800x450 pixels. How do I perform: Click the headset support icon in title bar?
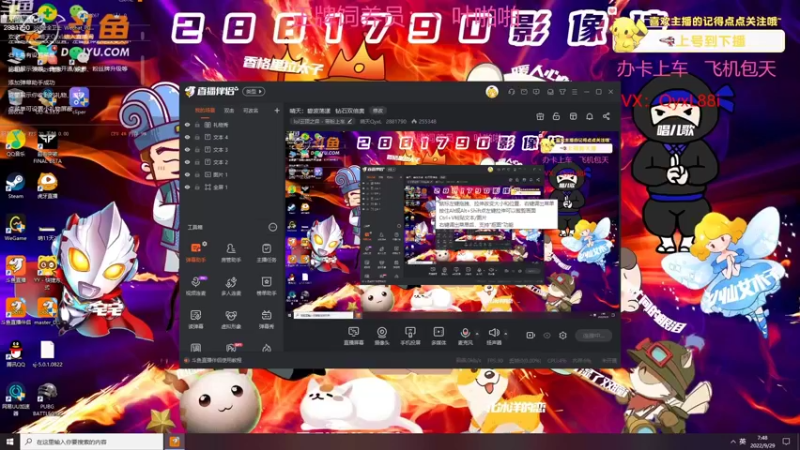click(511, 92)
